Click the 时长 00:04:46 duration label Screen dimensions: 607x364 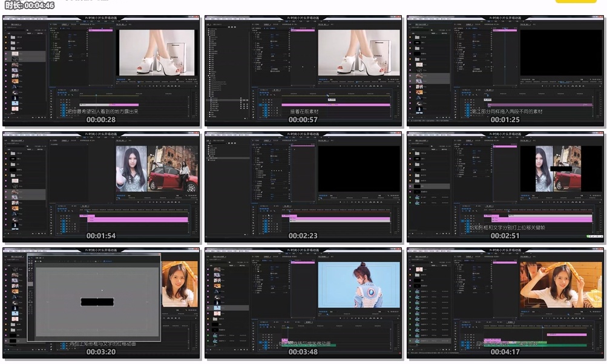point(28,5)
